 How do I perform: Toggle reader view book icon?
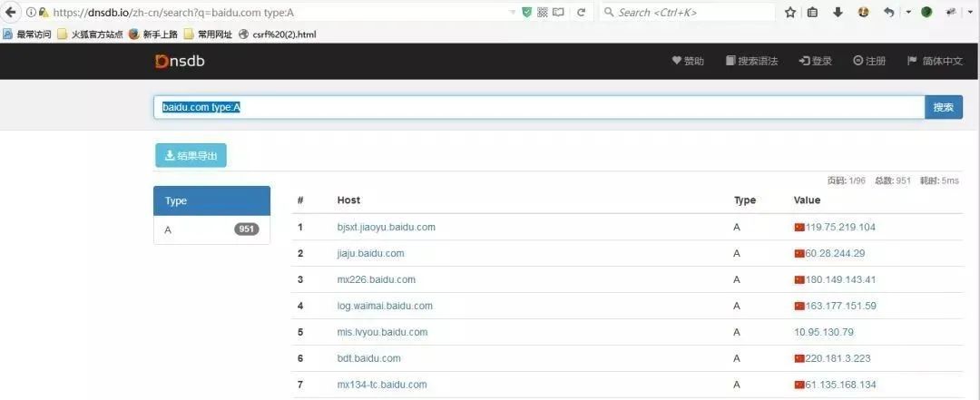click(x=558, y=12)
